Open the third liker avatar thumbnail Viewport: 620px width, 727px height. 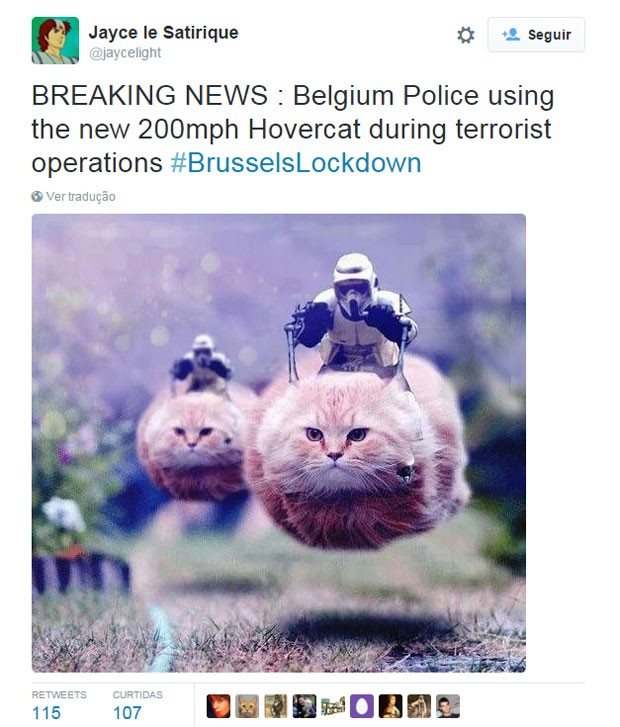click(276, 706)
